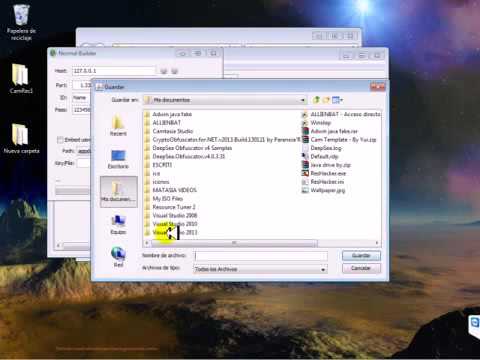Select the Camtasia Studio folder
480x360 pixels.
172,131
